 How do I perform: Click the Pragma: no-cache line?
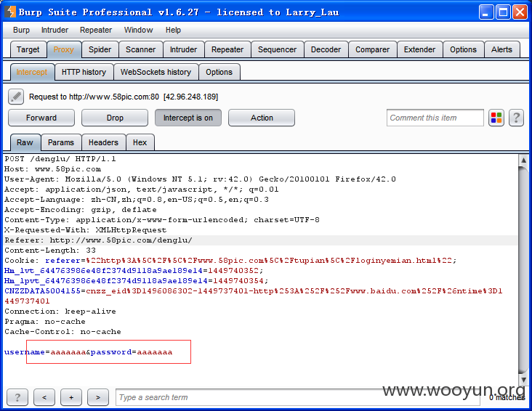(45, 322)
